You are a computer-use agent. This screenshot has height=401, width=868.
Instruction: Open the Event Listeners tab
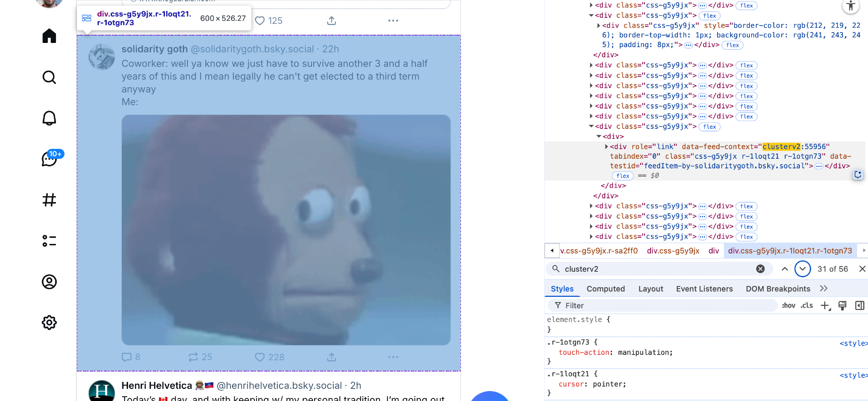coord(704,289)
